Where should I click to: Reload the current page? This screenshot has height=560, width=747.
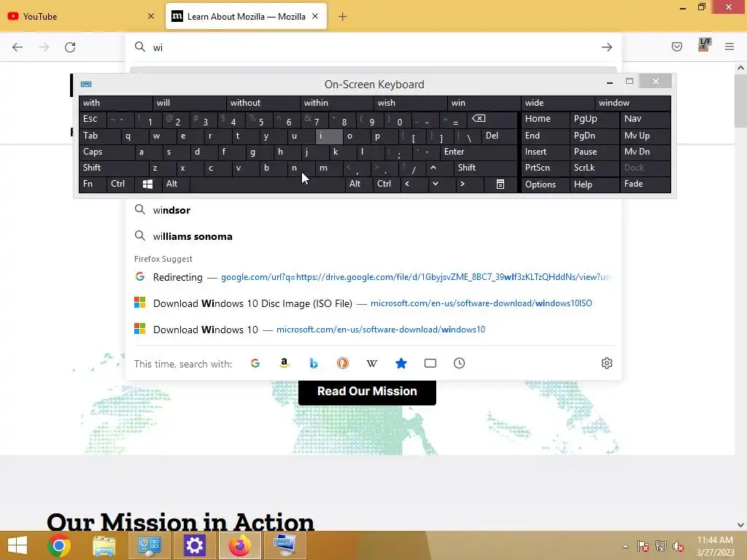tap(70, 47)
